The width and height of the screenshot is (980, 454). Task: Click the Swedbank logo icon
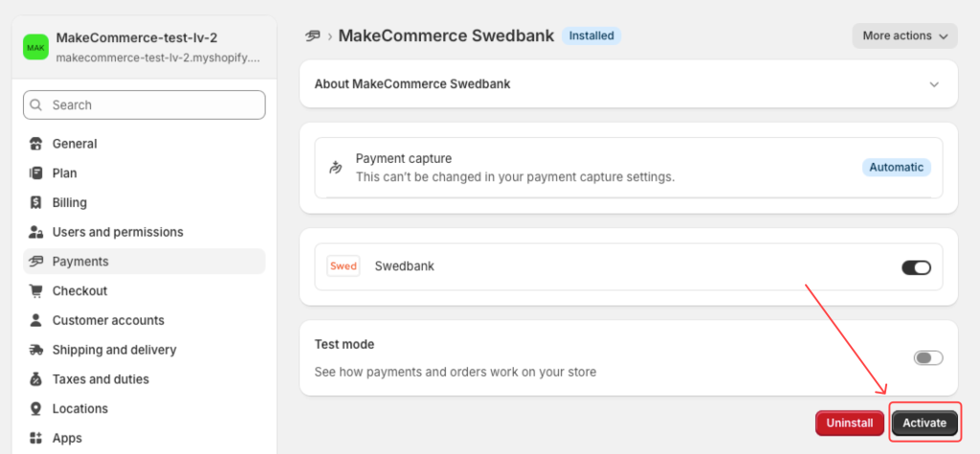(344, 266)
